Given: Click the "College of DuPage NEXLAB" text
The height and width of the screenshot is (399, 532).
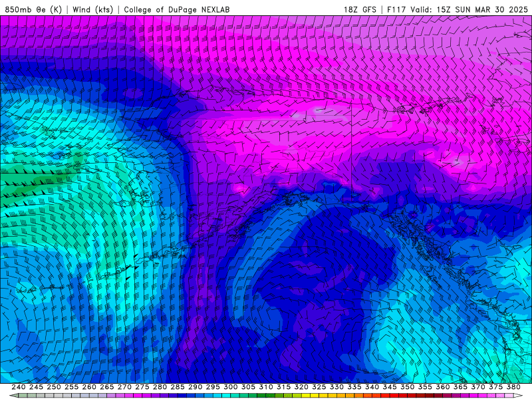Looking at the screenshot, I should tap(177, 9).
